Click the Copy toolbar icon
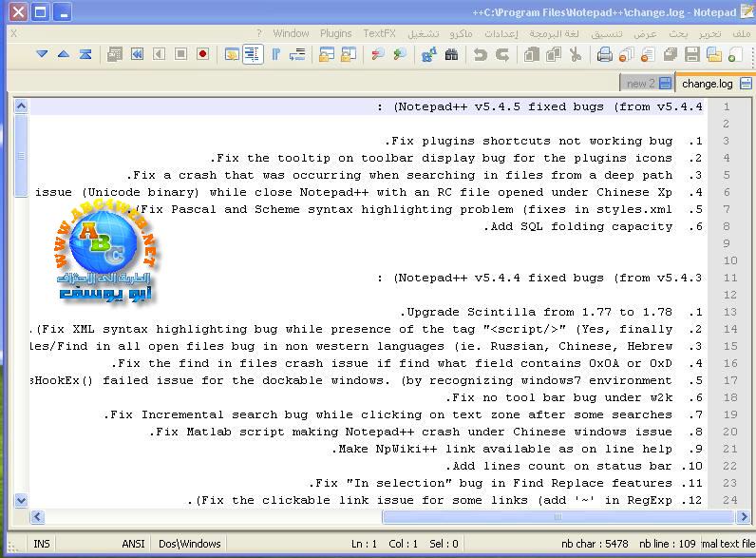This screenshot has width=756, height=558. pos(553,54)
